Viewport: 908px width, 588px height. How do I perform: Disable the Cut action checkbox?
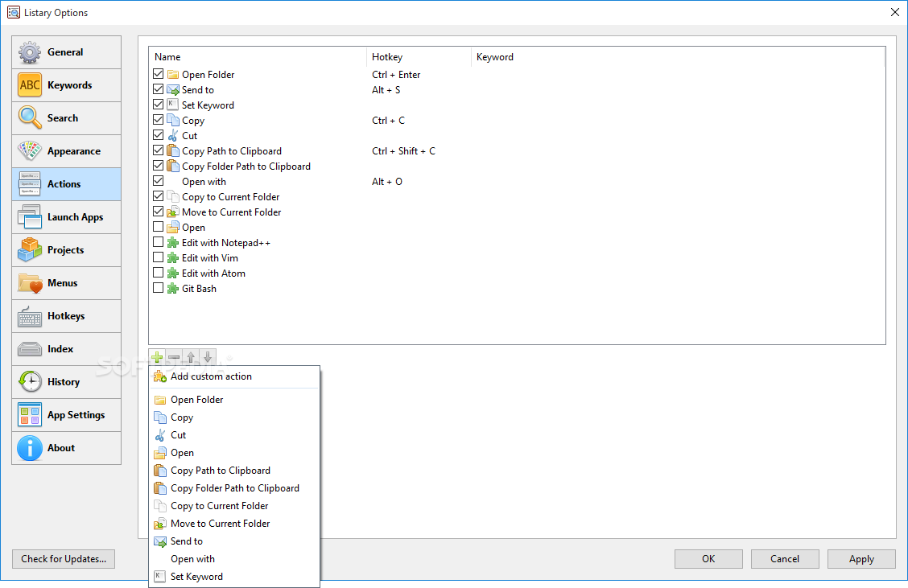coord(158,135)
